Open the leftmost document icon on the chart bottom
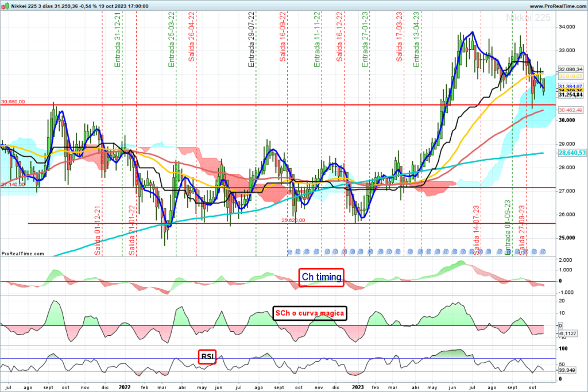This screenshot has width=588, height=392. coord(290,251)
